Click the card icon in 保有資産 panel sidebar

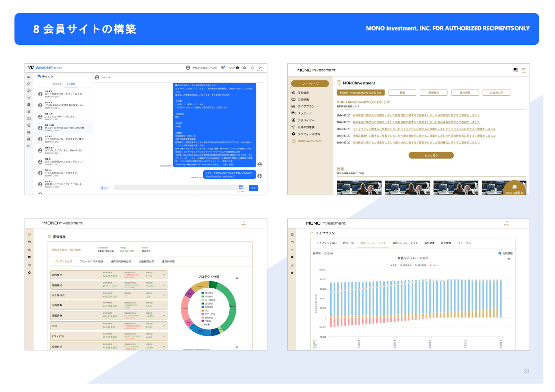click(x=29, y=242)
